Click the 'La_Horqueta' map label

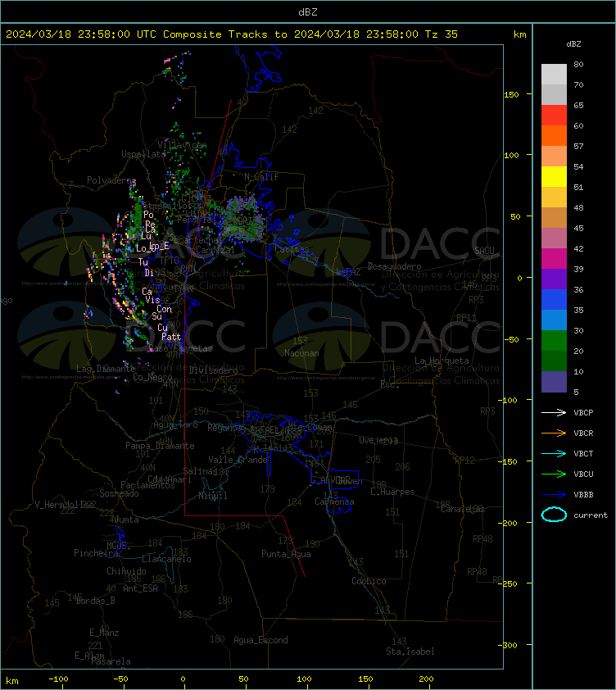(x=442, y=361)
